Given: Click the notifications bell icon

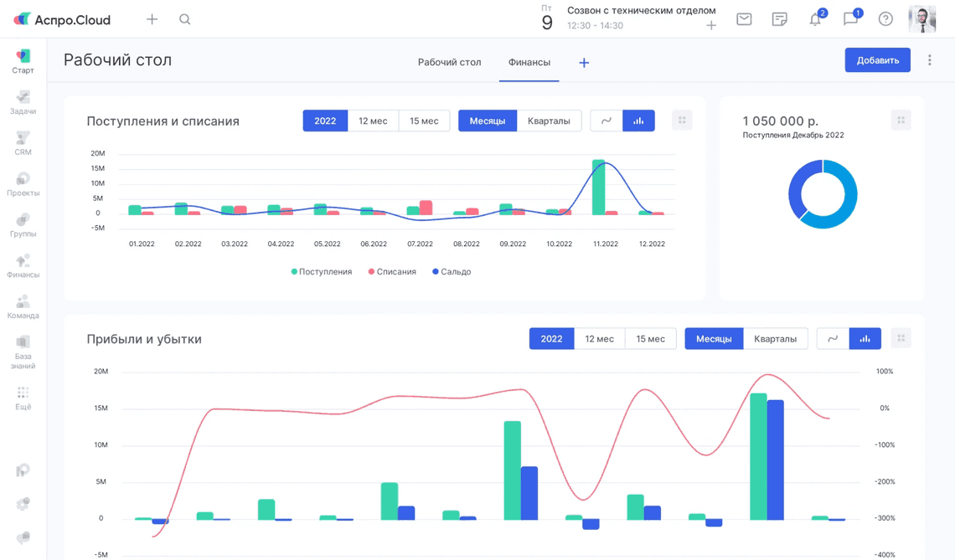Looking at the screenshot, I should pos(815,19).
